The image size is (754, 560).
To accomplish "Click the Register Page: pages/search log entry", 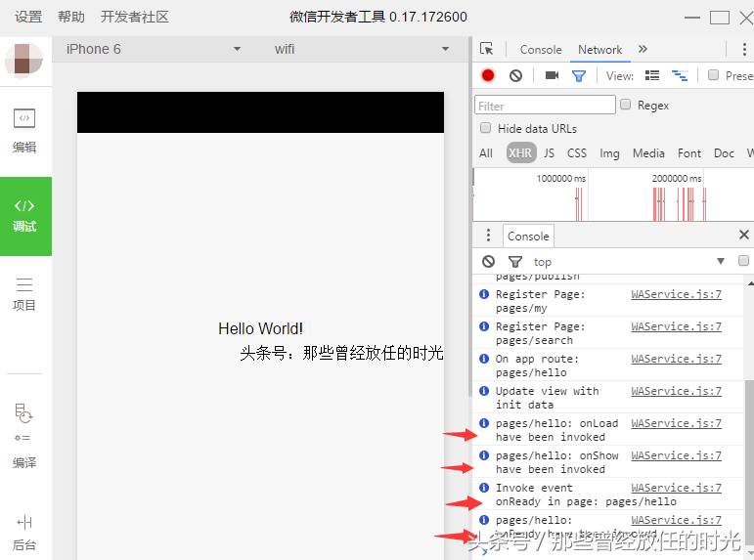I will [x=608, y=333].
